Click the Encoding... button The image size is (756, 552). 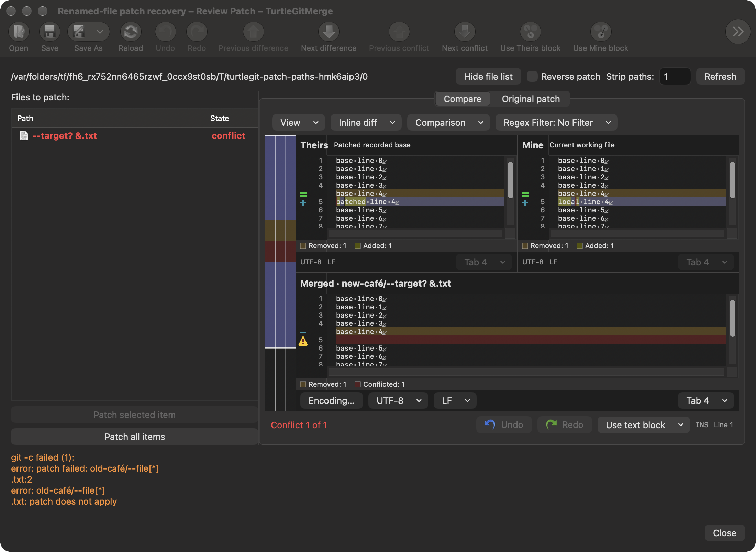click(x=331, y=401)
